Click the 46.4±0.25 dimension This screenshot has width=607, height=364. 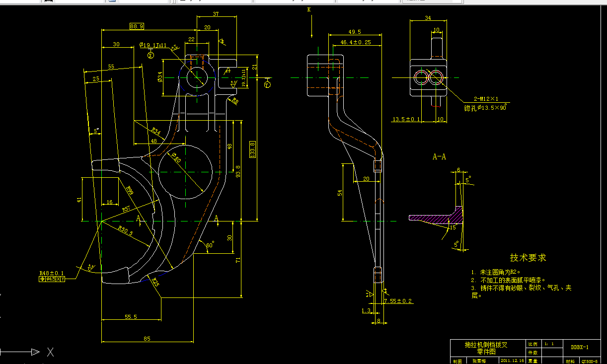[356, 42]
